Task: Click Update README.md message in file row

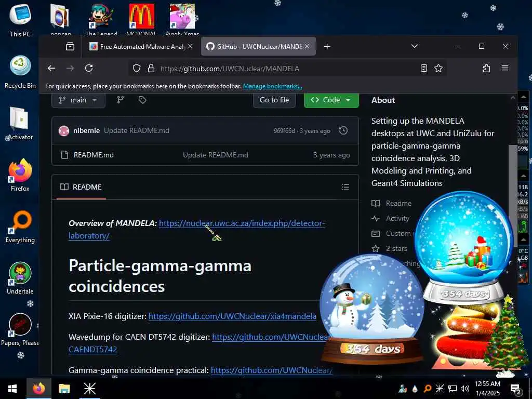Action: click(x=216, y=155)
